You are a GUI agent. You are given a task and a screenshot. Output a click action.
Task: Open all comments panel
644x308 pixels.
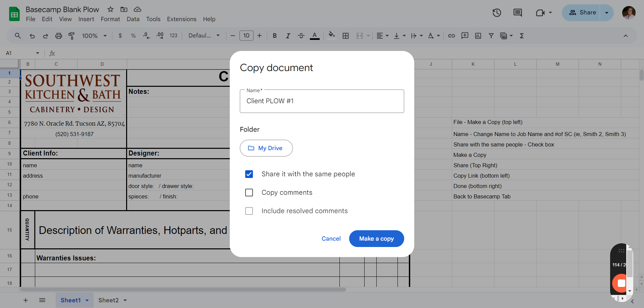coord(518,13)
